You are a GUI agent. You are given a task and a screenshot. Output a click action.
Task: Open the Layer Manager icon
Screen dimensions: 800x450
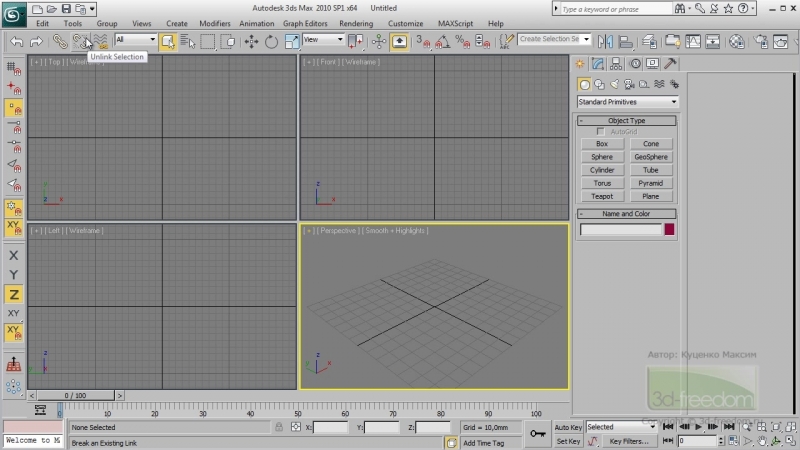(x=649, y=41)
